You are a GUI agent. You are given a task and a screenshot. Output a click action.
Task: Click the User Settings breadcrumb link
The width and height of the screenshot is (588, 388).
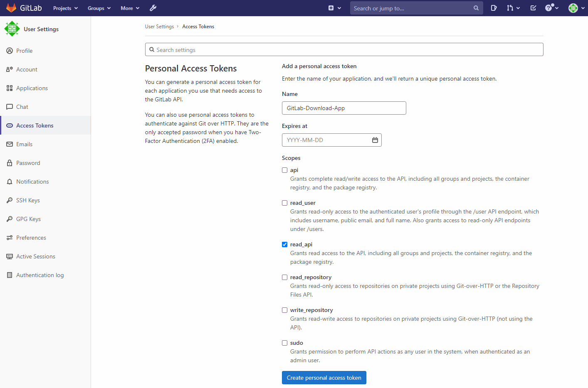(159, 26)
